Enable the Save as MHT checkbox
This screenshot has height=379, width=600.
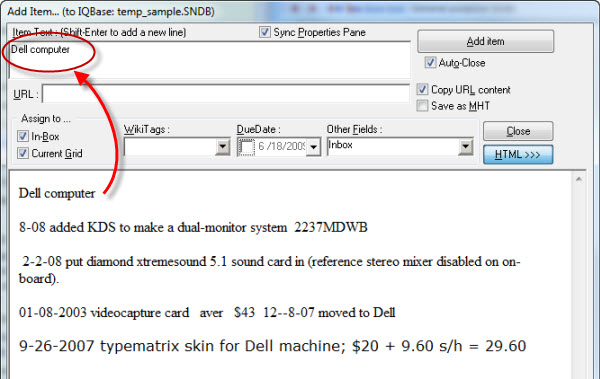point(422,106)
